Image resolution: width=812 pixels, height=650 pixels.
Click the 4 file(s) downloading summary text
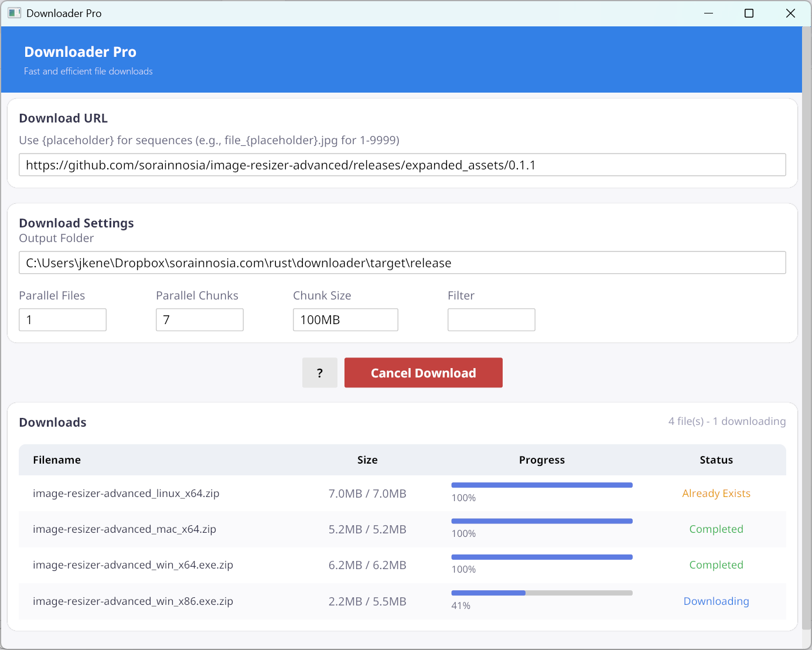point(727,421)
